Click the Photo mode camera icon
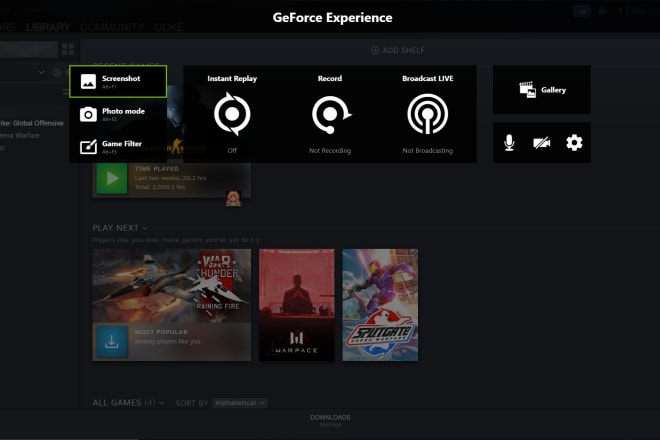This screenshot has width=660, height=440. tap(88, 114)
